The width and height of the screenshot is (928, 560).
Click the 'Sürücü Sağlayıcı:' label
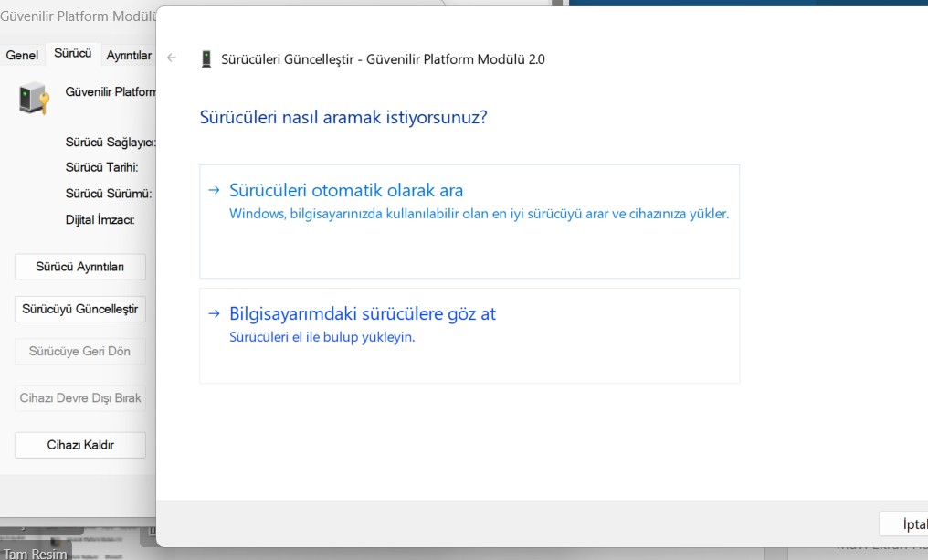click(111, 143)
